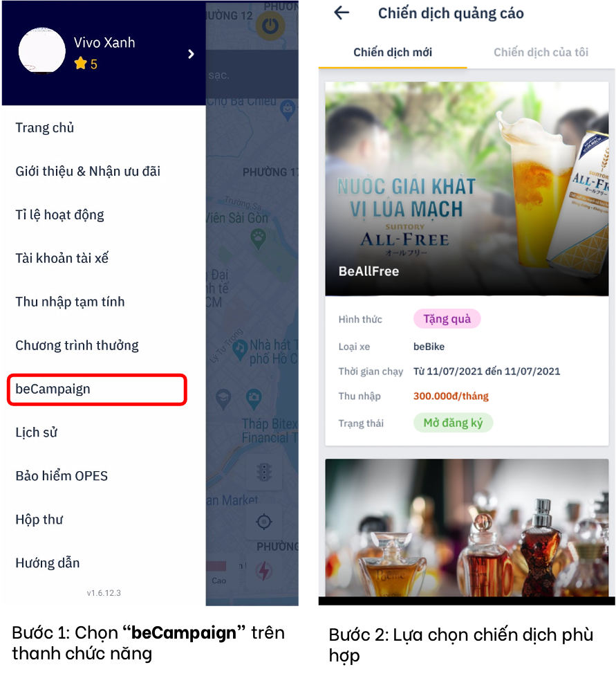Screen dimensions: 616x676
Task: Center map with the location crosshair icon
Action: coord(264,522)
